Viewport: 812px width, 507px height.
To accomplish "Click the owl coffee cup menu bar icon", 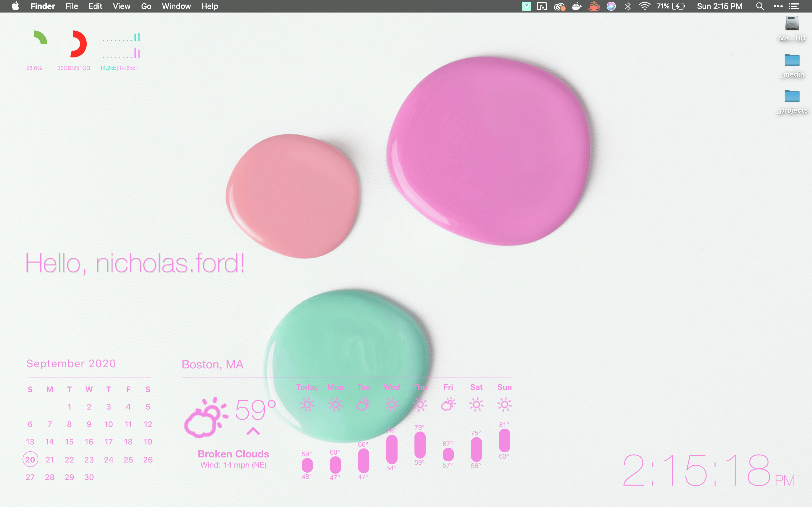I will 594,6.
